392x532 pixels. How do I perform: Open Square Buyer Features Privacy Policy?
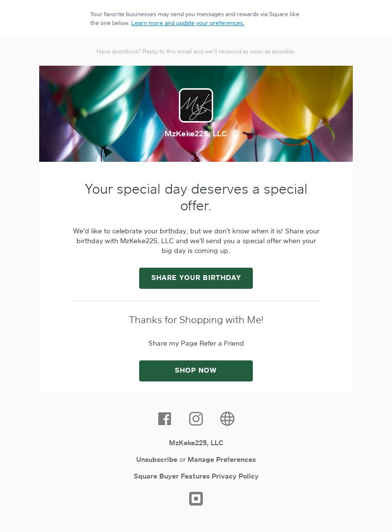pos(196,476)
